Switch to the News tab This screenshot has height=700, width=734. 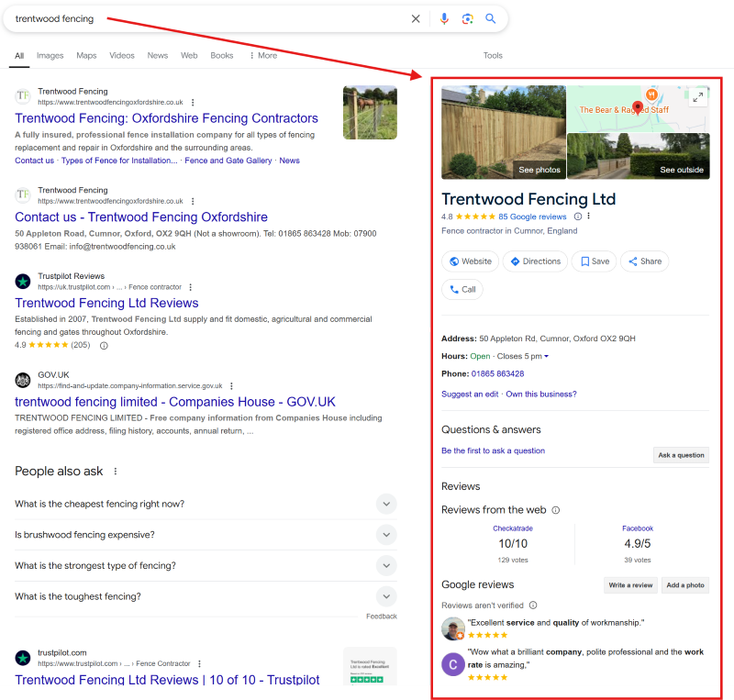157,55
